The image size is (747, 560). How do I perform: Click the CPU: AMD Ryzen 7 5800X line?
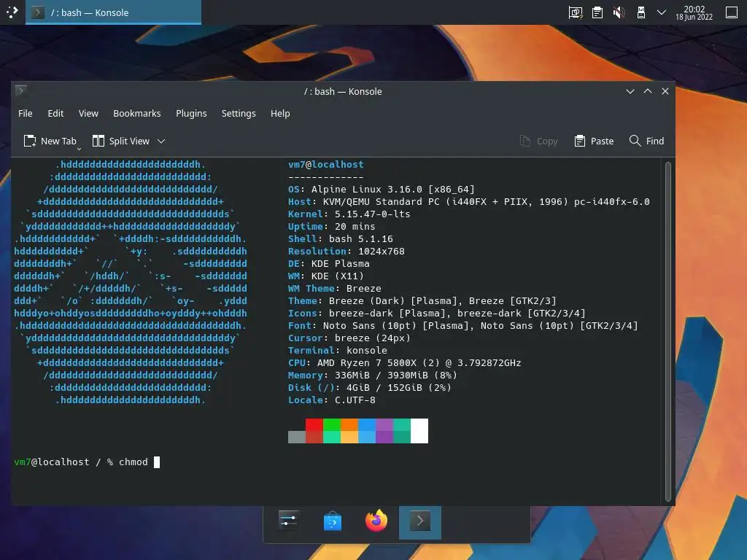404,362
